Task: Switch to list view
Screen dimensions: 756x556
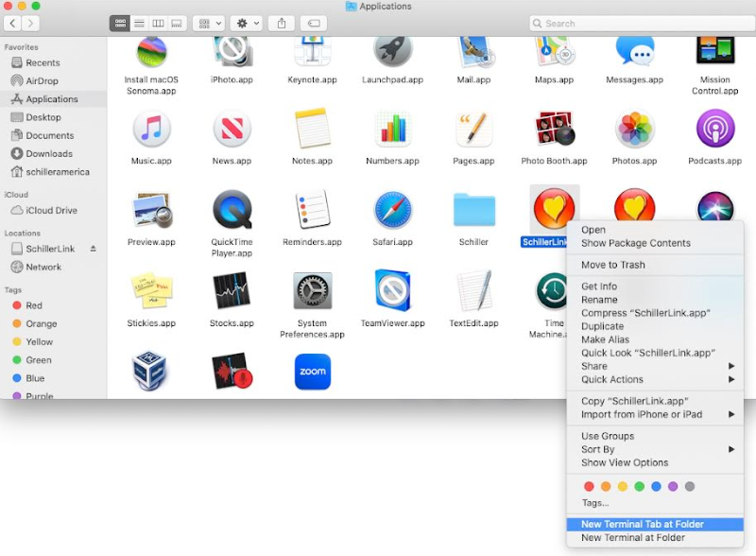Action: tap(139, 23)
